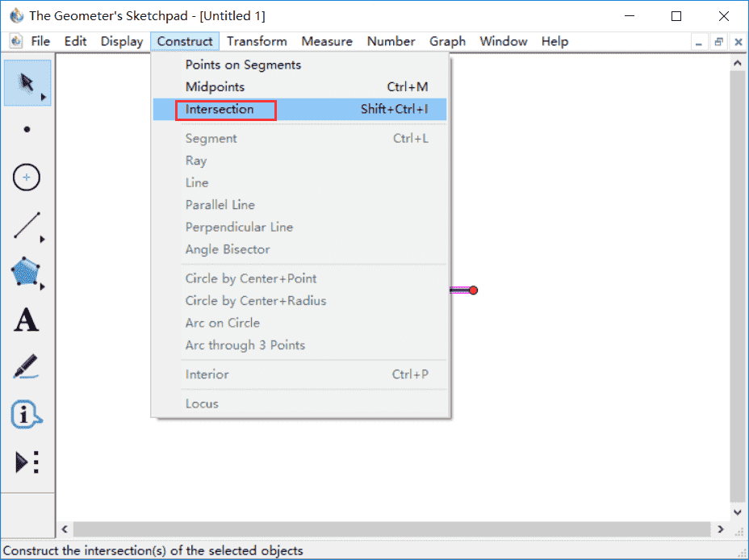Click the Arc on Circle entry
This screenshot has height=560, width=749.
point(300,323)
